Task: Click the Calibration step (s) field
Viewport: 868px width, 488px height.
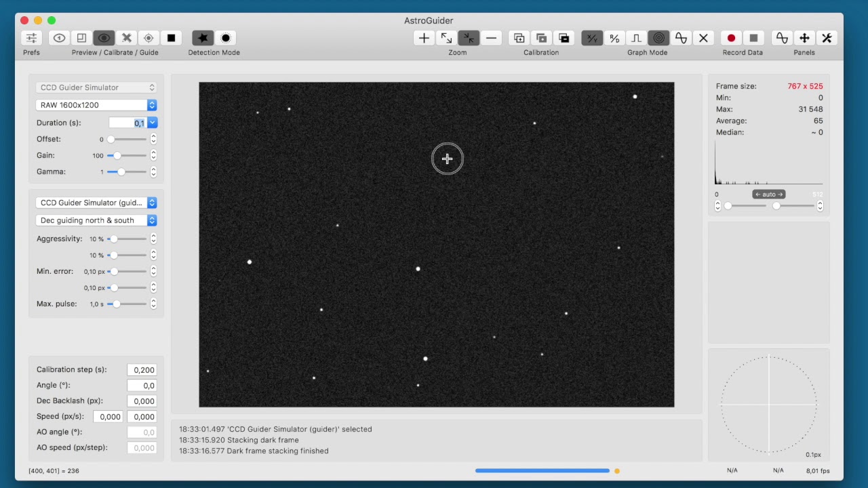Action: pyautogui.click(x=142, y=370)
